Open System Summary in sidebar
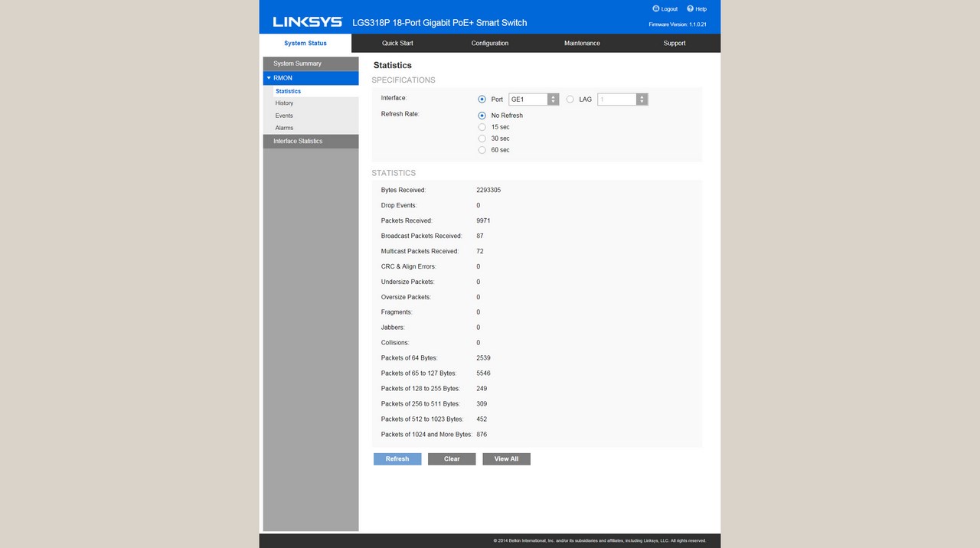The height and width of the screenshot is (548, 980). pyautogui.click(x=311, y=64)
